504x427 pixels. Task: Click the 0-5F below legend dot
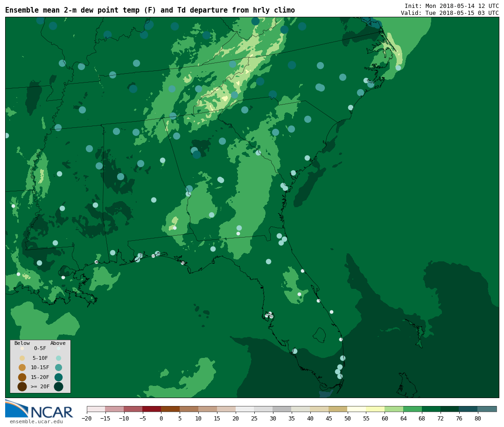22,348
